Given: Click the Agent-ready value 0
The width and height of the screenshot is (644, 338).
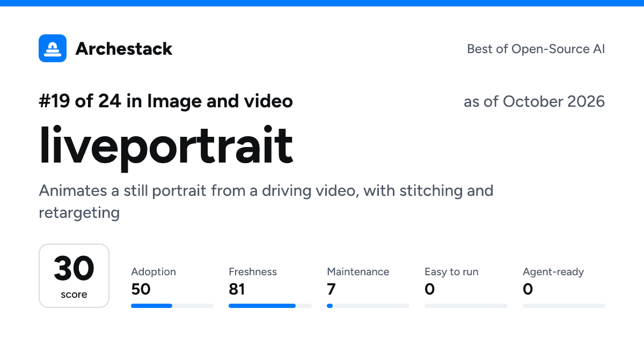Looking at the screenshot, I should [x=528, y=290].
